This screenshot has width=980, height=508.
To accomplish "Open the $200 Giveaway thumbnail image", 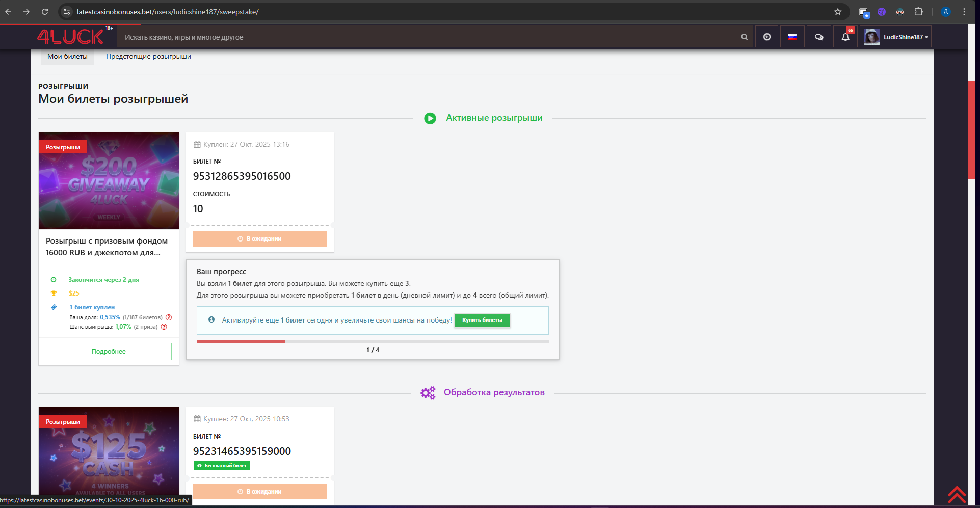I will click(x=109, y=181).
